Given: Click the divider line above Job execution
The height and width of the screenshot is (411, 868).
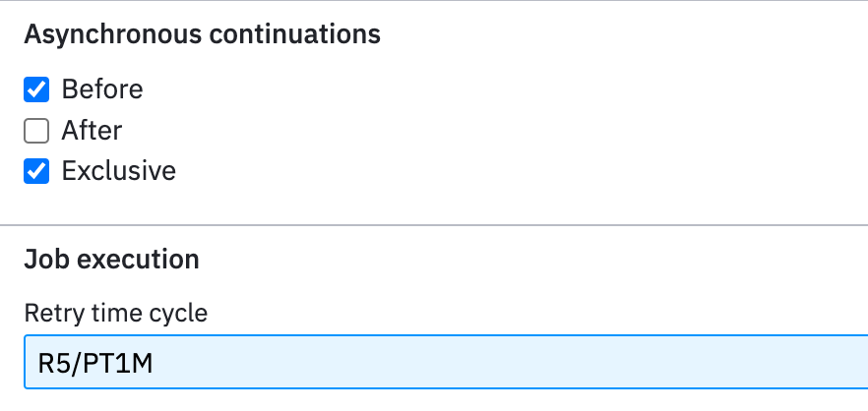Looking at the screenshot, I should pos(434,225).
